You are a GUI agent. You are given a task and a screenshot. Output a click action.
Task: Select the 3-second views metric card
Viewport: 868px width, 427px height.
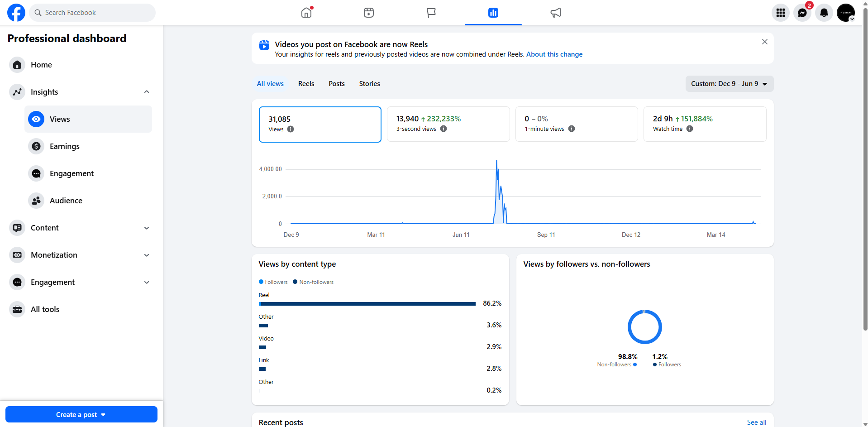coord(448,124)
